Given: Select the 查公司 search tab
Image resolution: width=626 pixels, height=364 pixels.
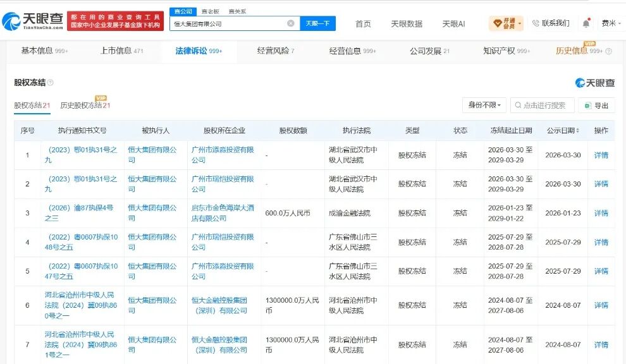Looking at the screenshot, I should point(183,11).
